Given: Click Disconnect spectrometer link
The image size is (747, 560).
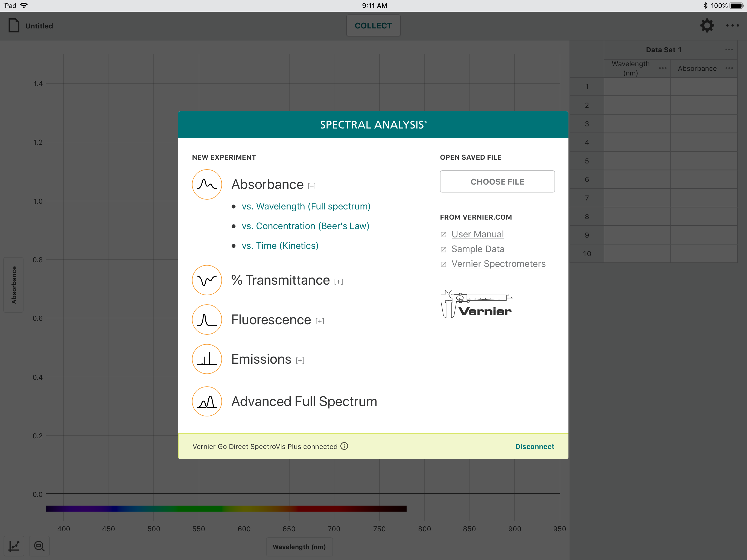Looking at the screenshot, I should point(534,447).
